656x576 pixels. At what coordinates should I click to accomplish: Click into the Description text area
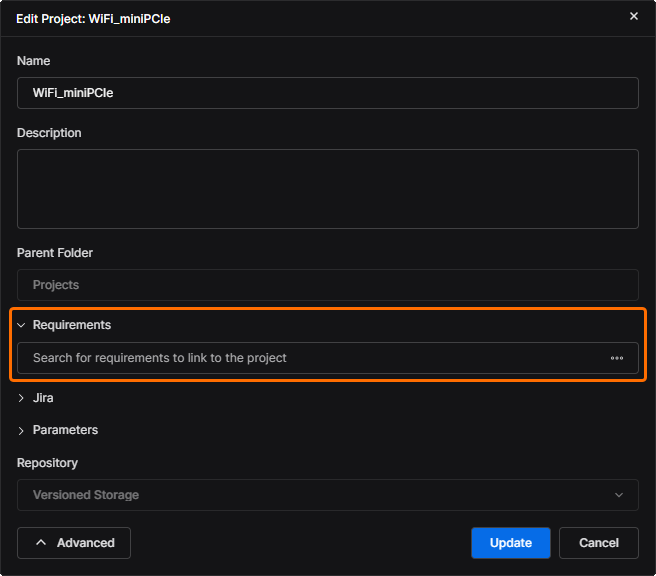click(327, 189)
